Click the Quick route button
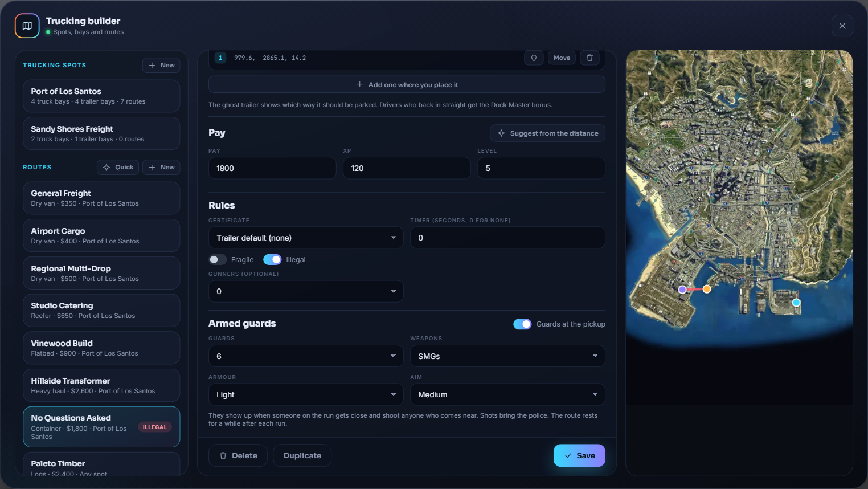This screenshot has width=868, height=489. pyautogui.click(x=118, y=168)
